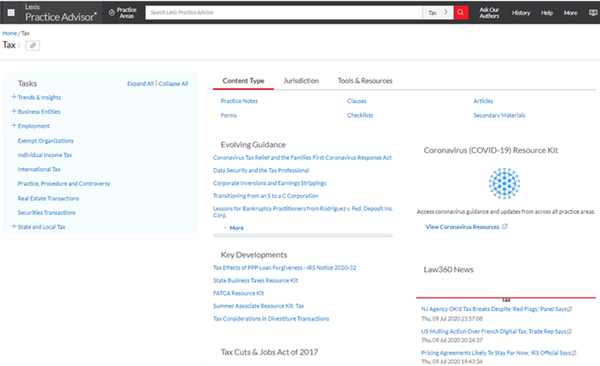Click external icon after US Mulling Action headline
This screenshot has width=600, height=366.
point(569,332)
